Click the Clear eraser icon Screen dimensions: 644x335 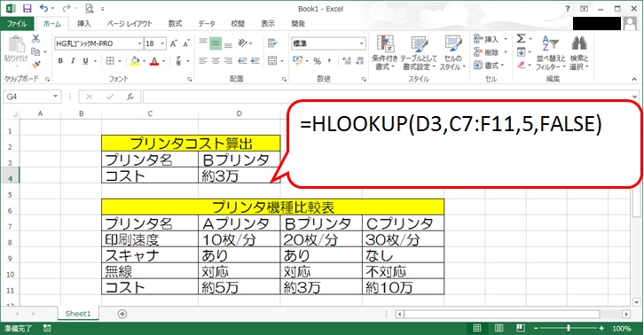[521, 65]
